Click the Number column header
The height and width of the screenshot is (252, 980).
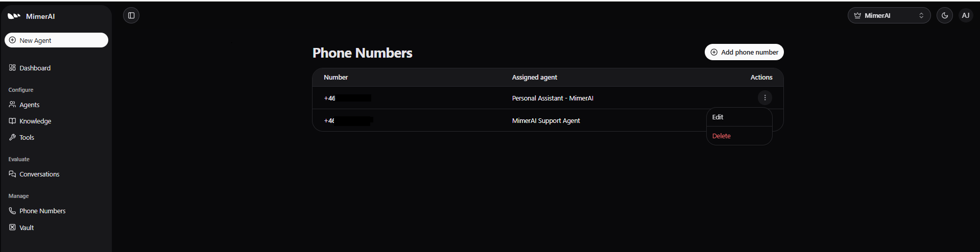(336, 78)
